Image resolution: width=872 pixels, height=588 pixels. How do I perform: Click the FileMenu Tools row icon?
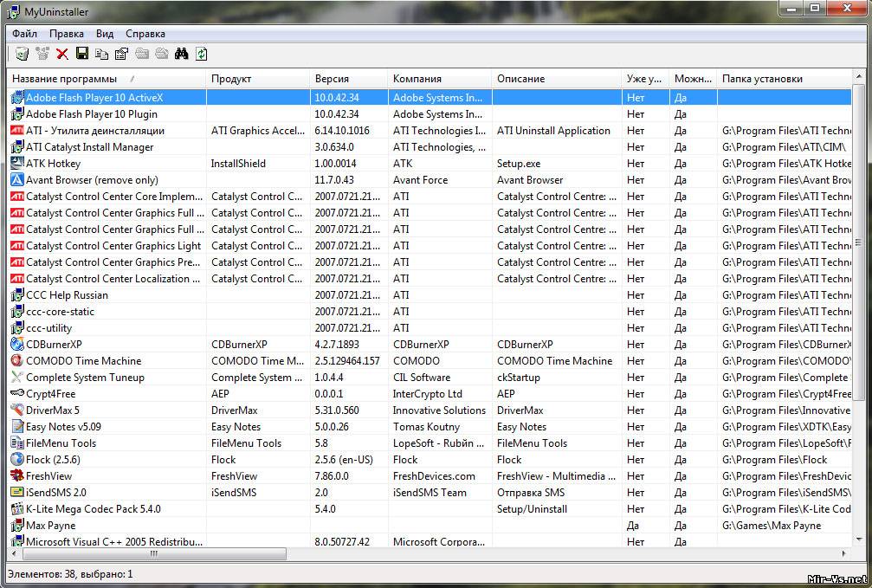[x=17, y=443]
